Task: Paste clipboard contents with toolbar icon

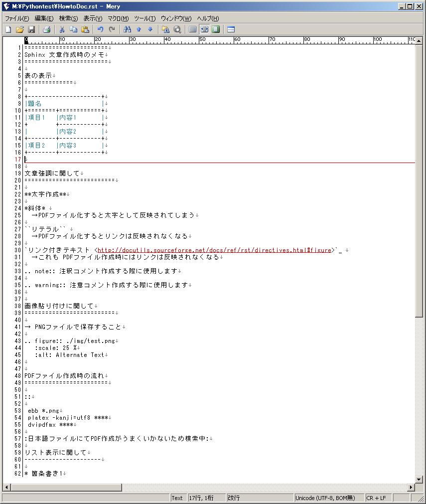Action: 85,29
